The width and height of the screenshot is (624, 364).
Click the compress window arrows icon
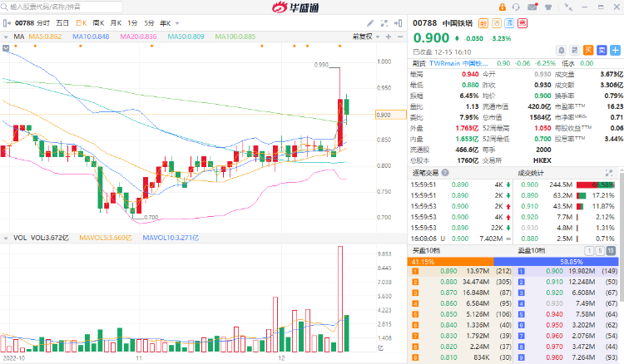pos(568,7)
